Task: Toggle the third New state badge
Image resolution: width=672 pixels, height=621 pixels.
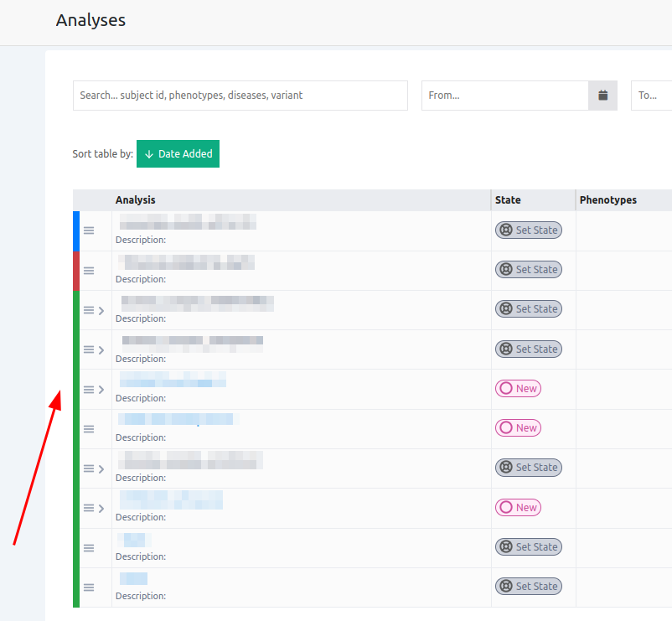Action: click(518, 508)
